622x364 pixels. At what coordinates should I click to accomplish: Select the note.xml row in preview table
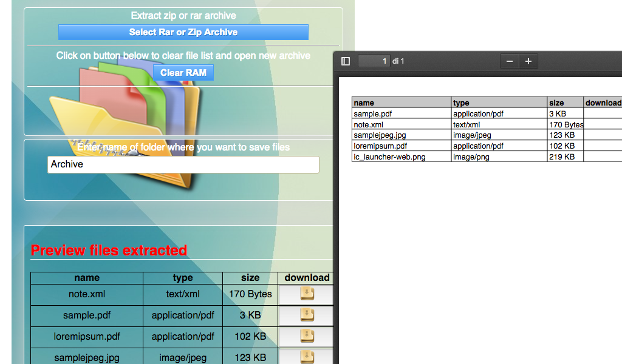86,294
